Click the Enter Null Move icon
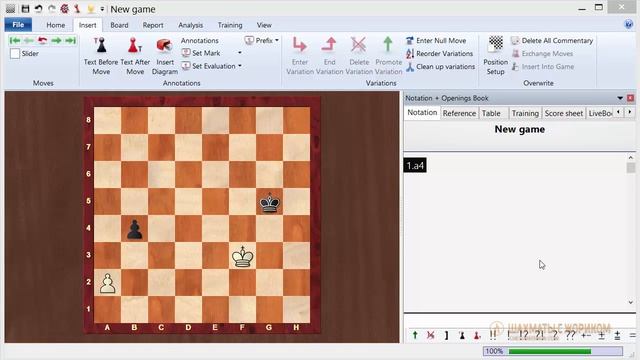Screen dimensions: 640x360 410,40
